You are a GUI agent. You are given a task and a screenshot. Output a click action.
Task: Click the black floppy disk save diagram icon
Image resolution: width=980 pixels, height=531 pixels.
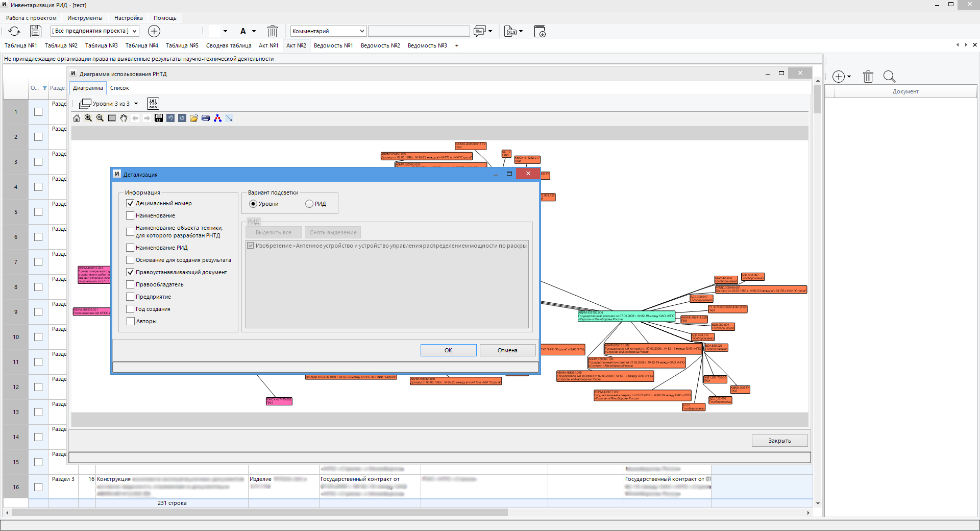159,118
